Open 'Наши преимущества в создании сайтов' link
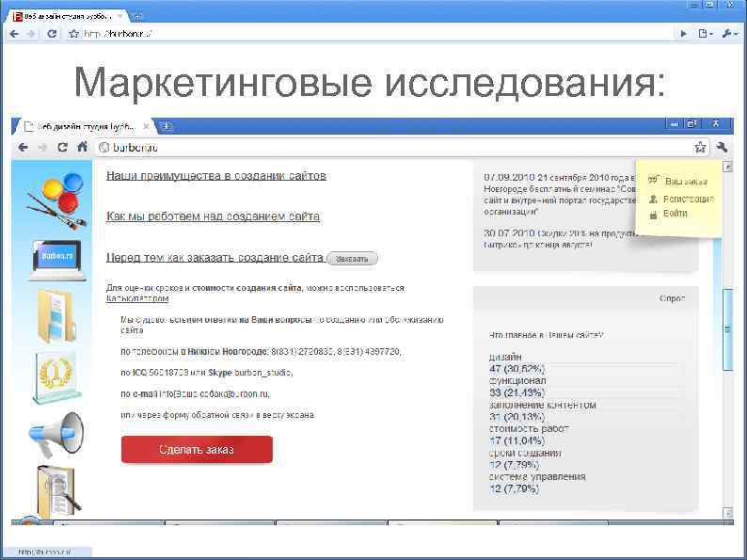This screenshot has height=560, width=747. click(x=216, y=176)
